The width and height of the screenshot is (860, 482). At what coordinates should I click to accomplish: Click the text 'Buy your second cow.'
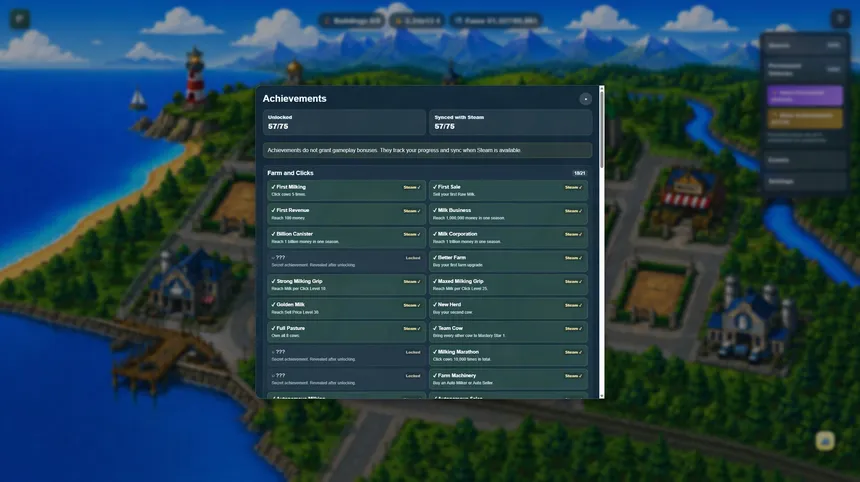(452, 313)
